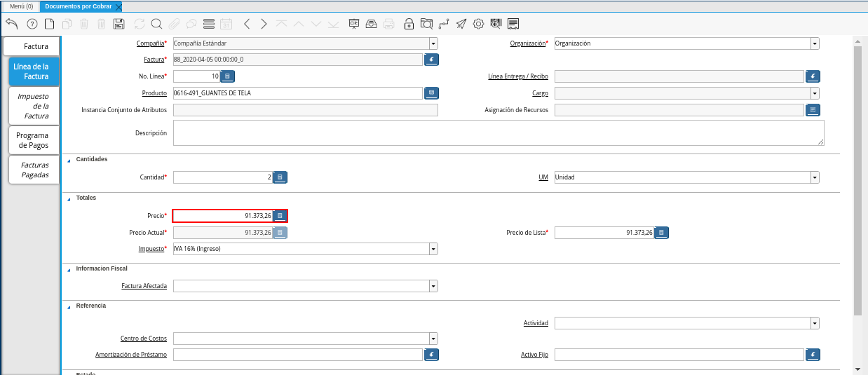This screenshot has height=375, width=868.
Task: Open calculator next to Cantidad
Action: point(280,177)
